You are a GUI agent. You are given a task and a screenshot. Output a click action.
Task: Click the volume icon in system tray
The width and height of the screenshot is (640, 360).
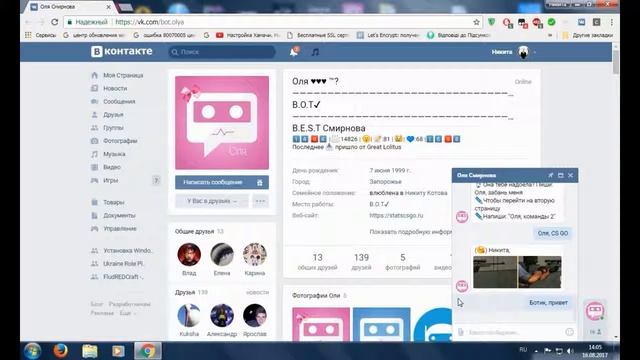click(570, 351)
